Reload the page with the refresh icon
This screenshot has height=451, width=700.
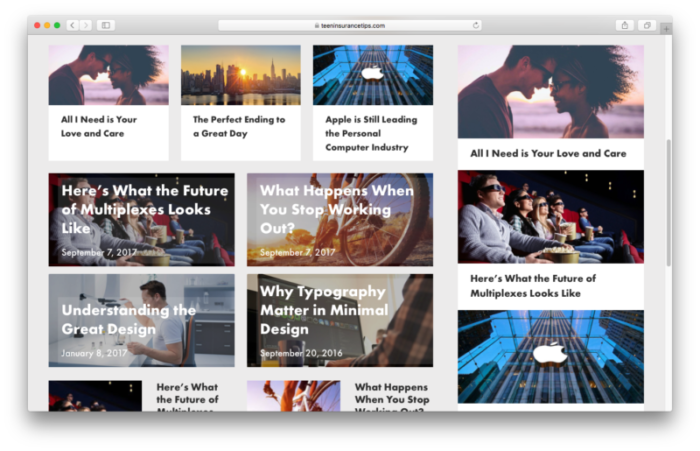click(x=475, y=25)
